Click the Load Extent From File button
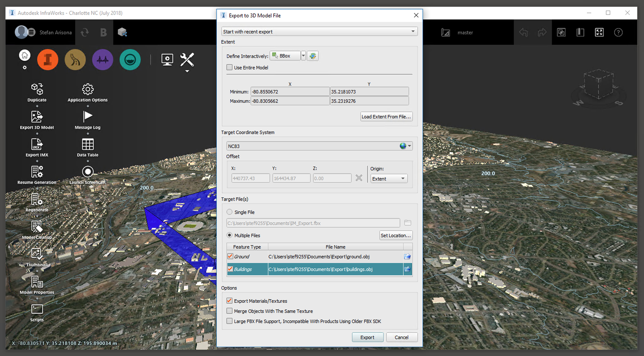644x356 pixels. pyautogui.click(x=386, y=116)
